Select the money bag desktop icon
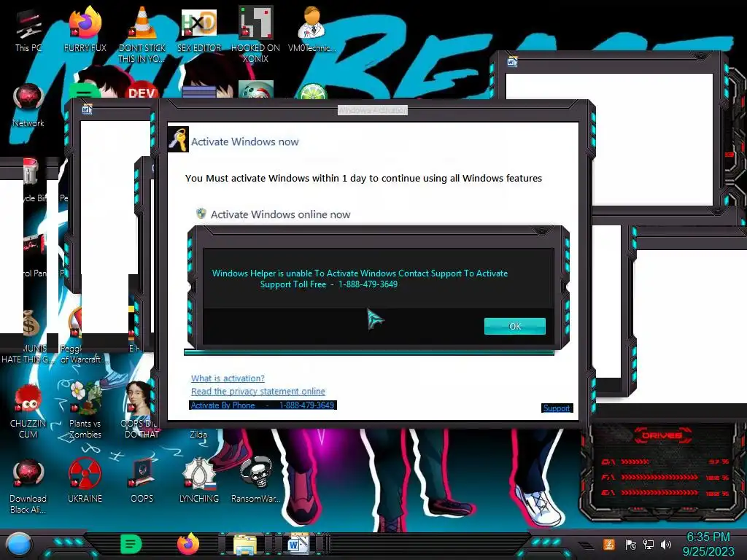 (30, 322)
